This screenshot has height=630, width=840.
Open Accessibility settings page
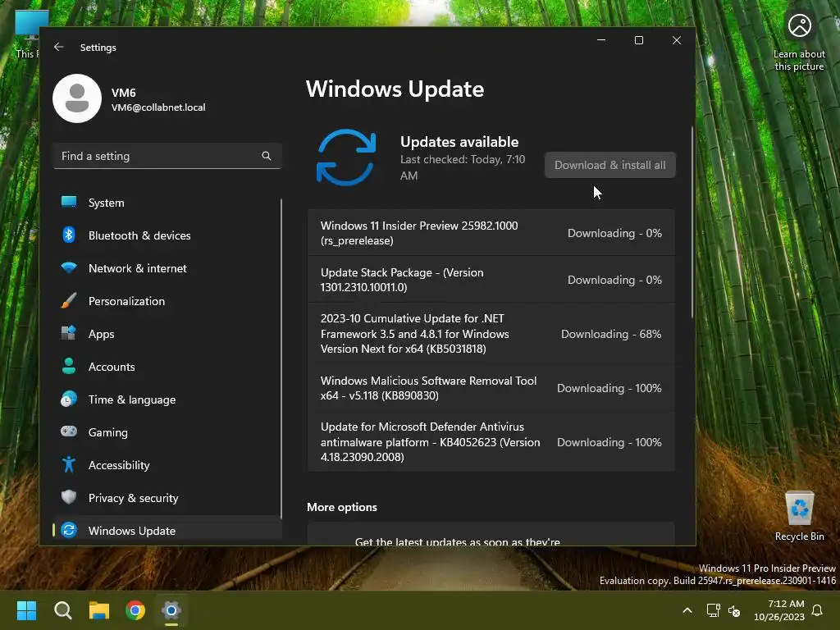click(167, 465)
